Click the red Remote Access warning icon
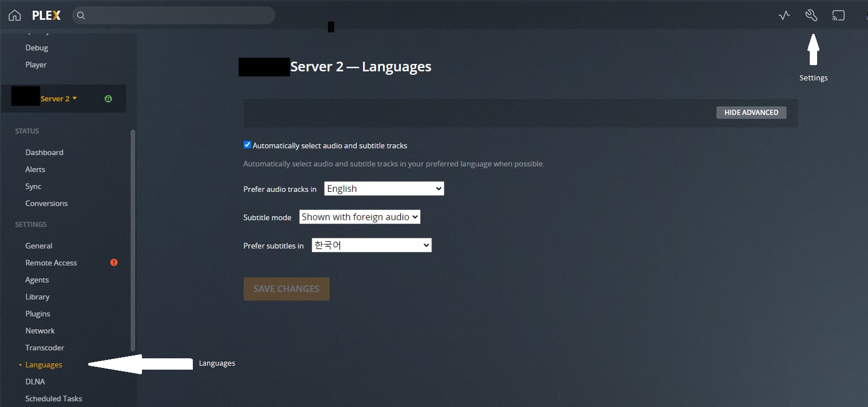Screen dimensions: 868x407 (114, 263)
